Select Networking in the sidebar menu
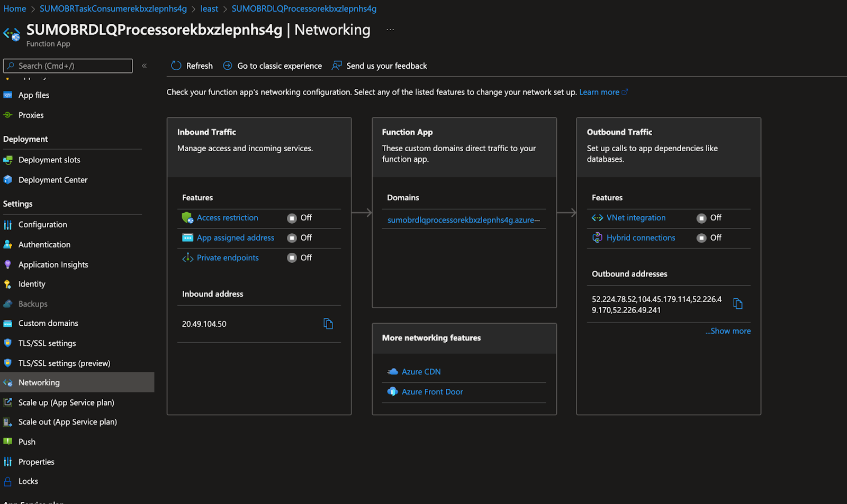Image resolution: width=847 pixels, height=504 pixels. 39,382
